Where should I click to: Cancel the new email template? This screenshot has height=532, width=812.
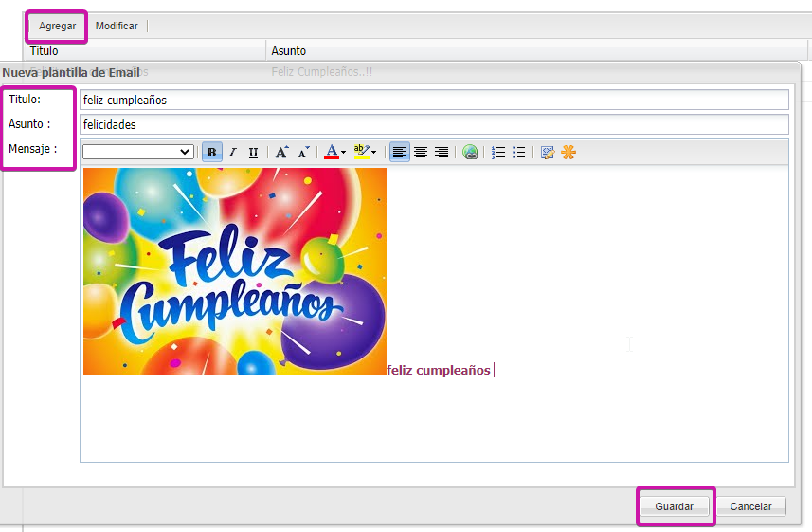[x=750, y=506]
